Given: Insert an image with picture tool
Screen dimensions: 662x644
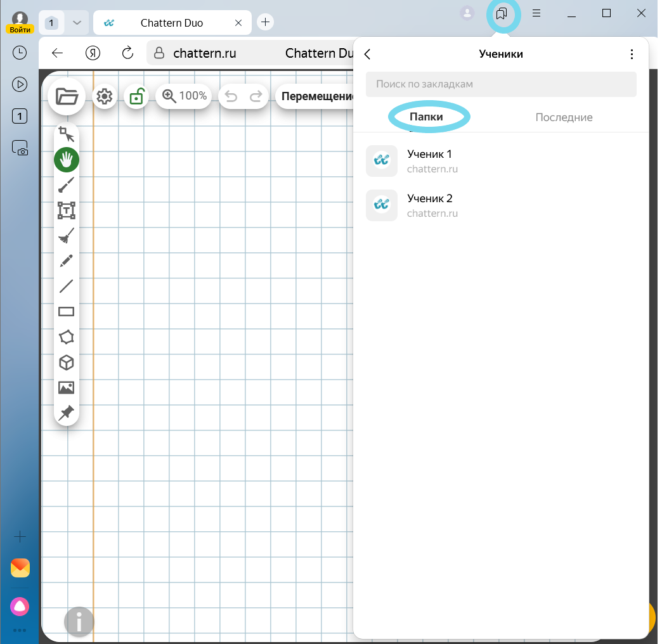Looking at the screenshot, I should [67, 387].
